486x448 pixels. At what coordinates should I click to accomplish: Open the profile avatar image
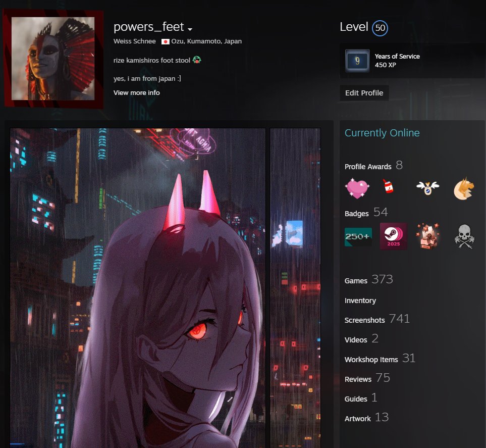(x=53, y=59)
